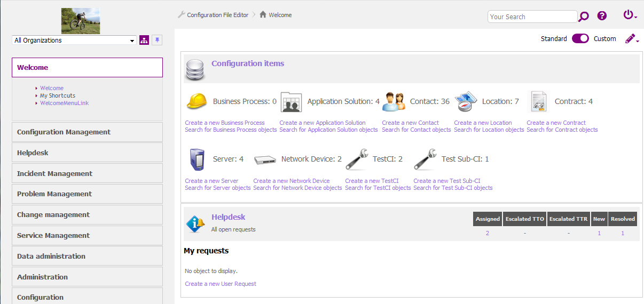
Task: Open the My Shortcuts tree item
Action: (x=58, y=95)
